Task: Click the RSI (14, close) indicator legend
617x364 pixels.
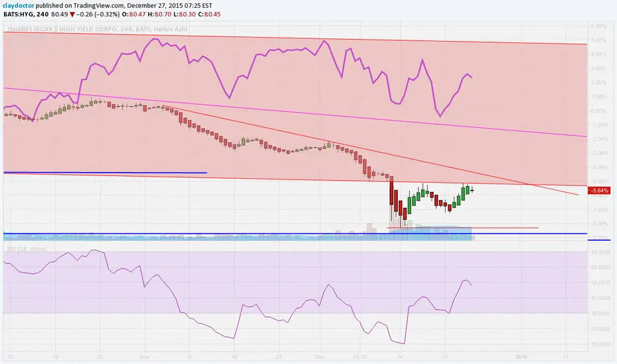Action: click(26, 249)
